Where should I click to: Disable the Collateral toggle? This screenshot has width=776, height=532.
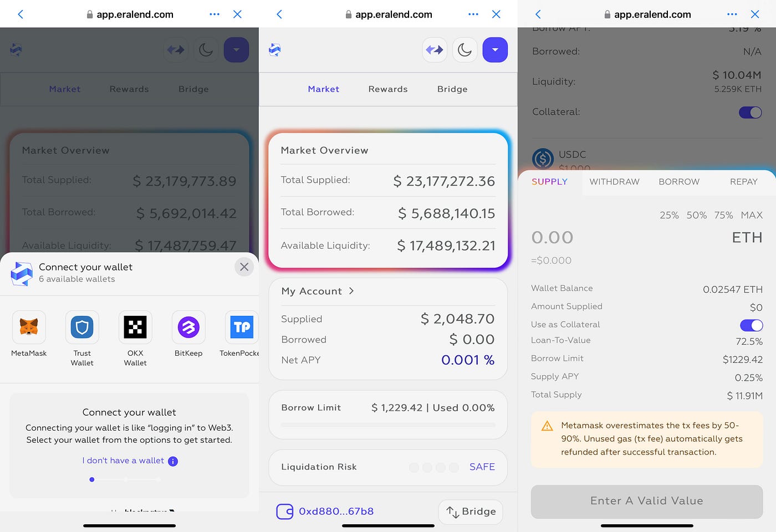pos(750,112)
